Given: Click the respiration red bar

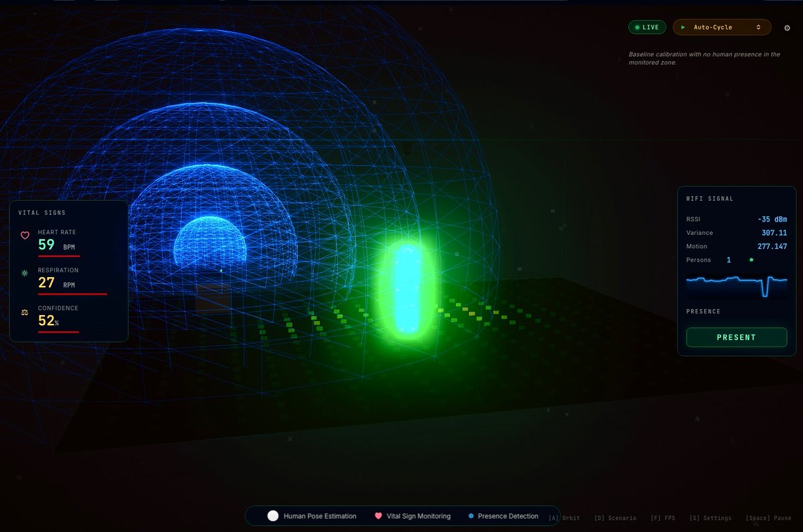Looking at the screenshot, I should (72, 294).
